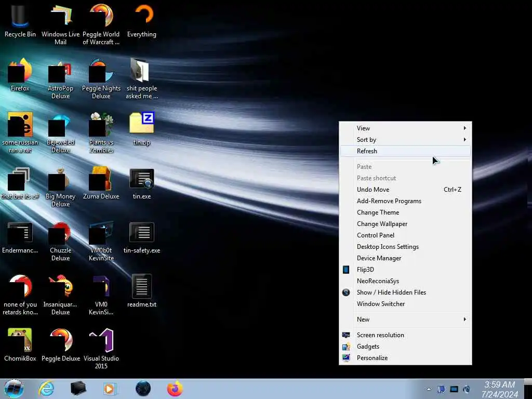Select Change Theme menu entry

click(405, 212)
